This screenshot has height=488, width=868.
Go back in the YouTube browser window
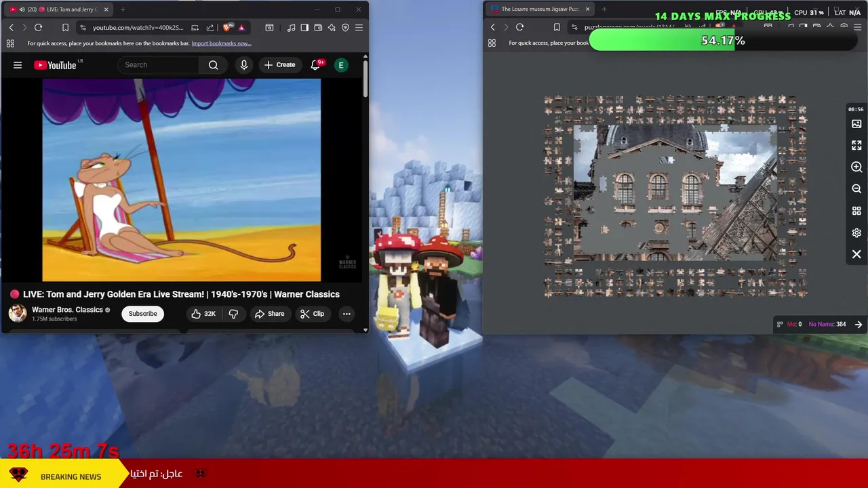coord(12,27)
